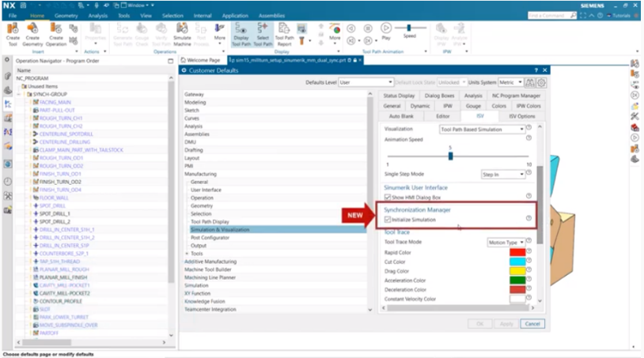Open the Window dropdown in title bar

(x=138, y=6)
